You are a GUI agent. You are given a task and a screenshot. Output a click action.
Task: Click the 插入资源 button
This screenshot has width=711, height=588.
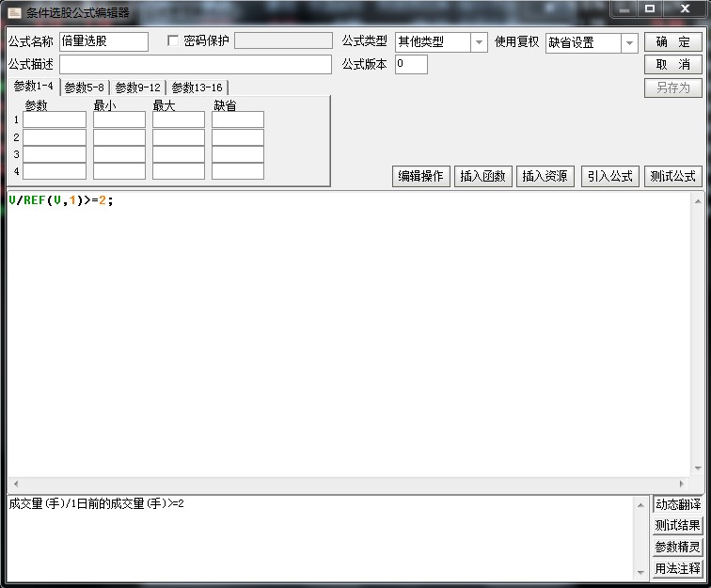click(545, 176)
